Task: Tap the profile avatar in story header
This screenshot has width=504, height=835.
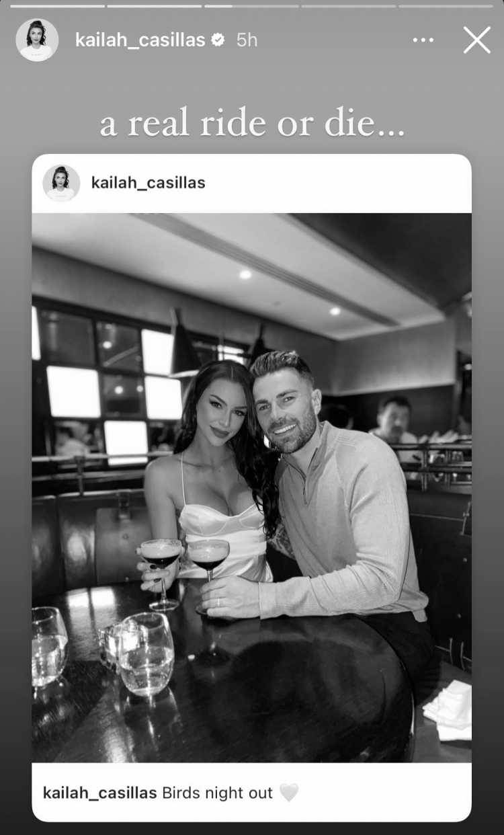Action: coord(37,40)
